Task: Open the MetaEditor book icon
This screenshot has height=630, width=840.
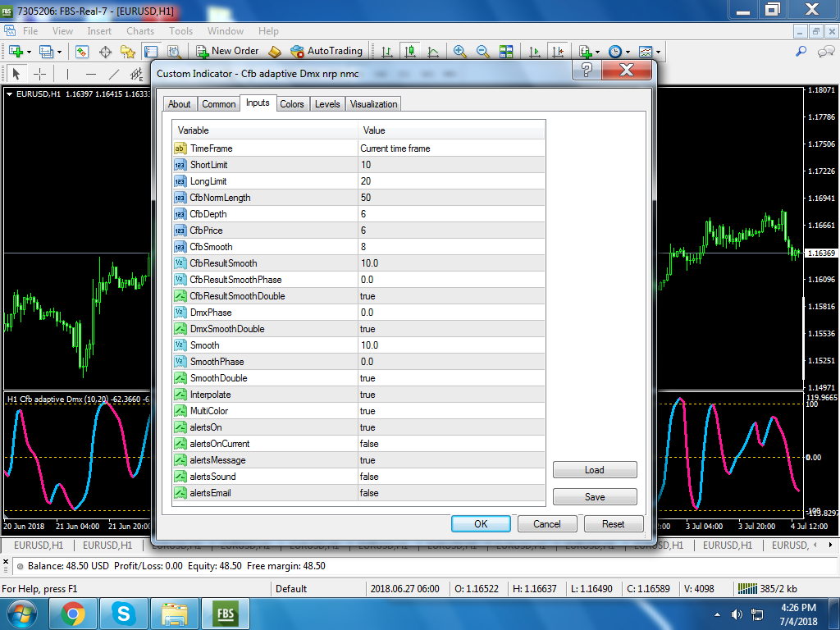Action: [x=274, y=52]
